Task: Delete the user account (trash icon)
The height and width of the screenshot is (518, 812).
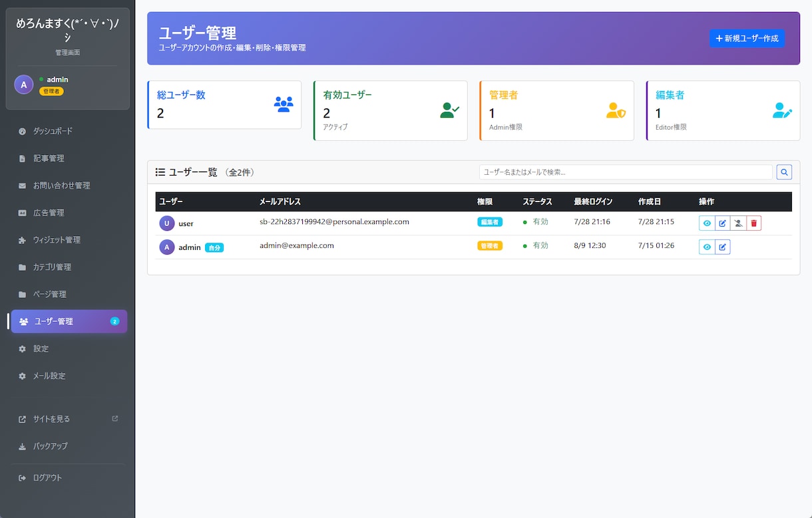Action: [x=753, y=223]
